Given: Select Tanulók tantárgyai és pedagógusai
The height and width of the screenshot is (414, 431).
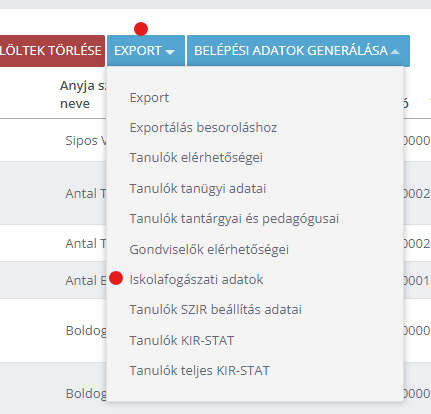Looking at the screenshot, I should (234, 219).
